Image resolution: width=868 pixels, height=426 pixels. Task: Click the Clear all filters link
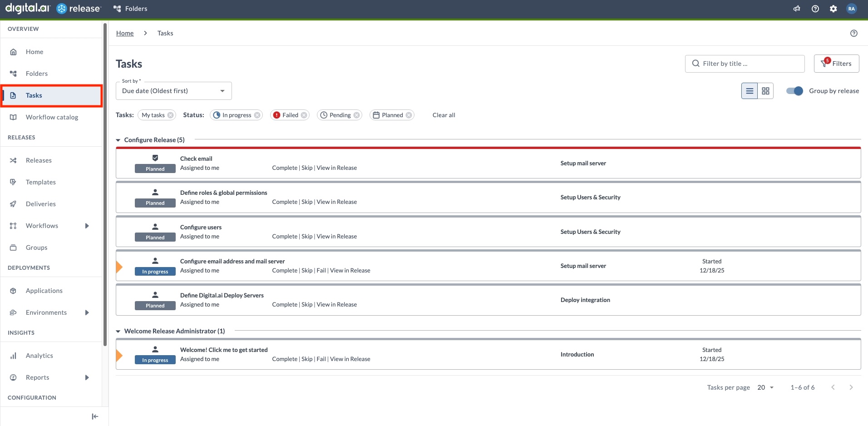click(444, 115)
